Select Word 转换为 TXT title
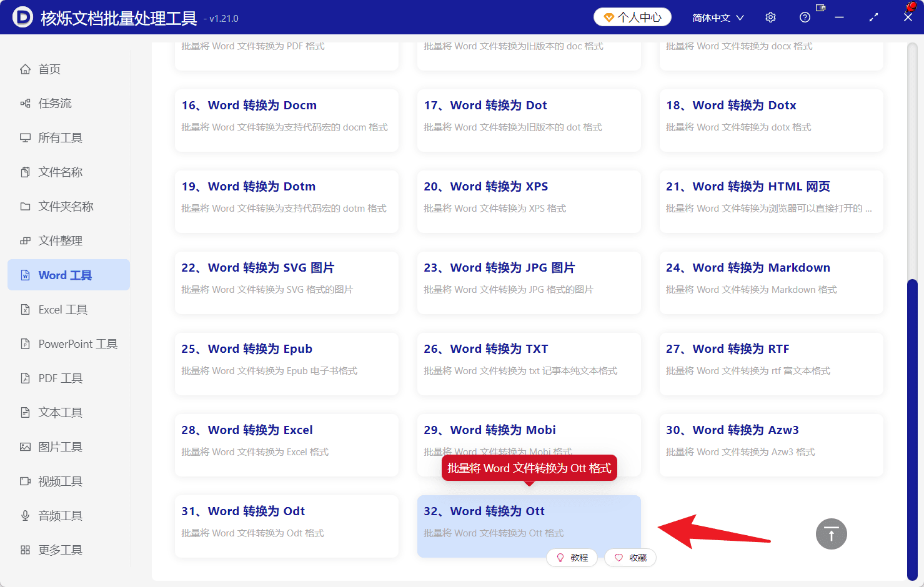 (486, 349)
